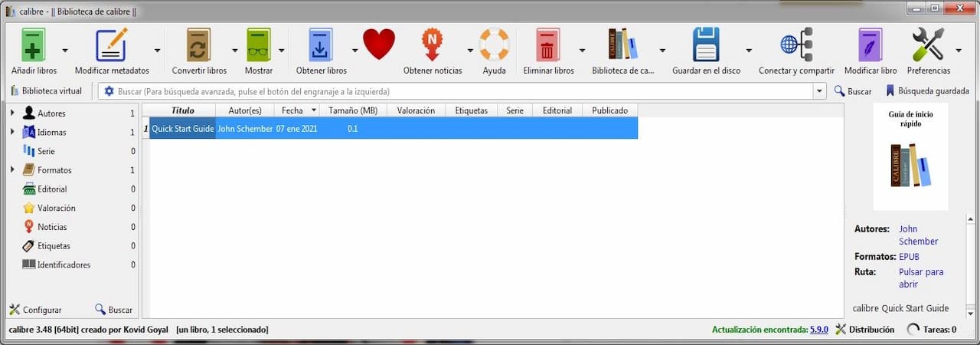Open Mostrar dropdown arrow

[282, 51]
